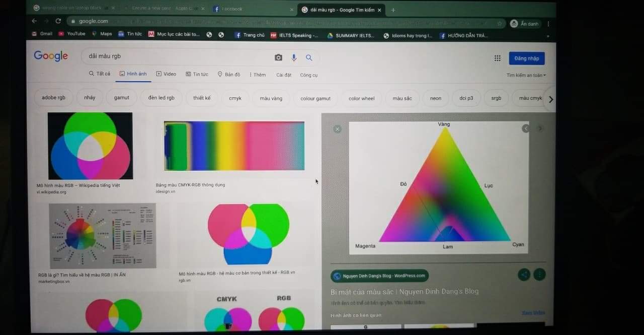Click the Ẩn danh incognito badge
Viewport: 644px width, 335px height.
point(524,23)
